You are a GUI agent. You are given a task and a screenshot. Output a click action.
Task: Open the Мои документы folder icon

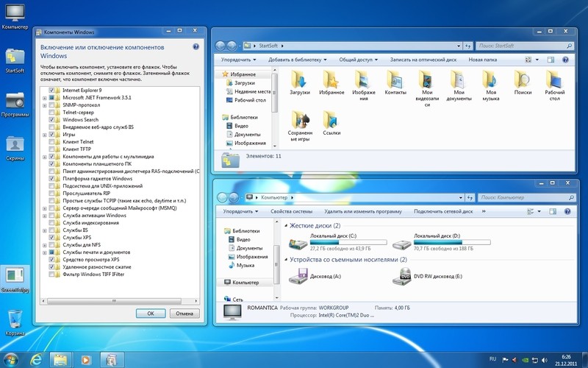point(459,79)
